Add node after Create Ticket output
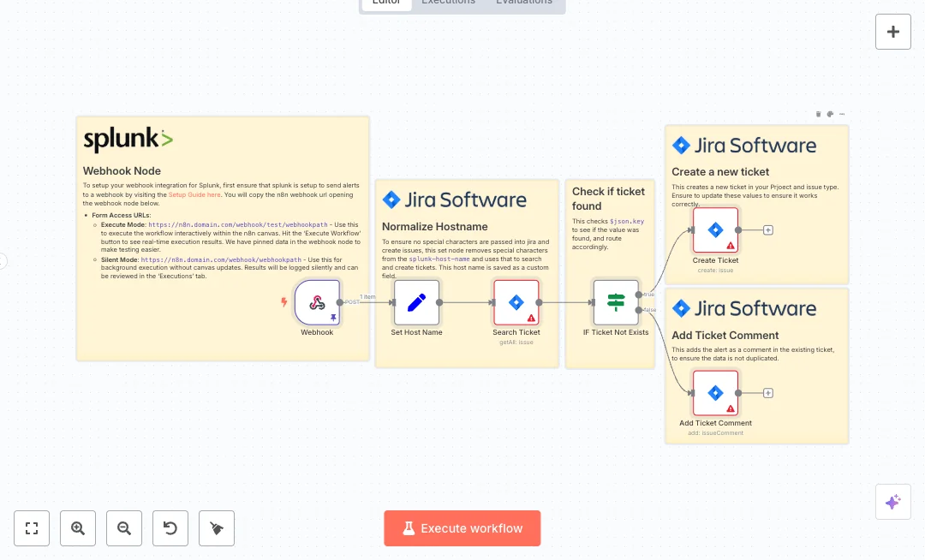Image resolution: width=925 pixels, height=560 pixels. click(x=768, y=230)
